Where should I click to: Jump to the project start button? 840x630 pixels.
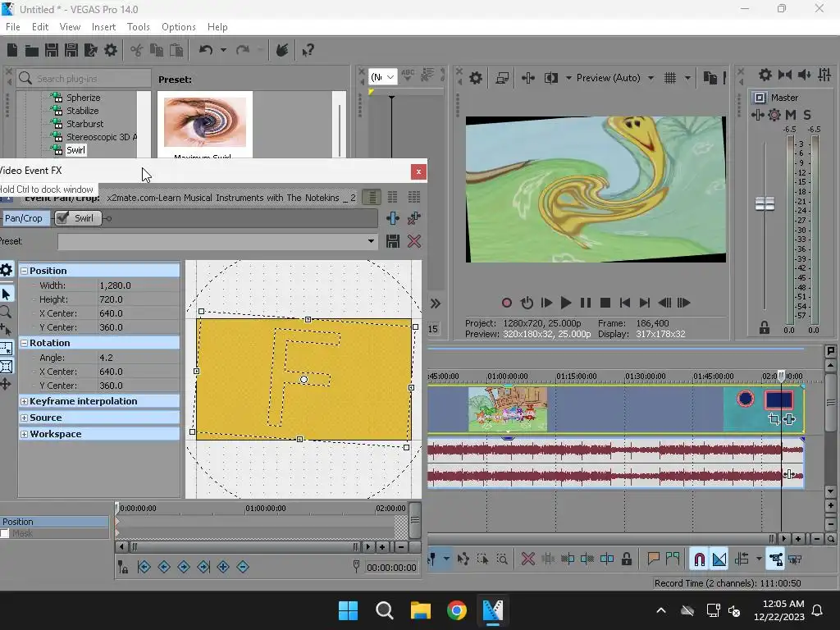624,303
